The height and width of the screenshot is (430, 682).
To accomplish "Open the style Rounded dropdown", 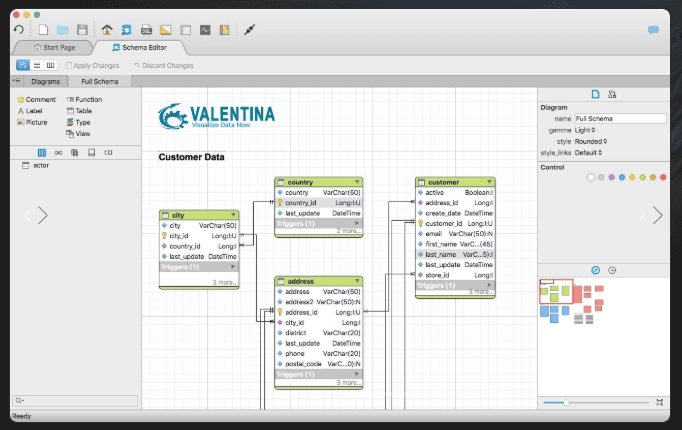I will point(591,141).
